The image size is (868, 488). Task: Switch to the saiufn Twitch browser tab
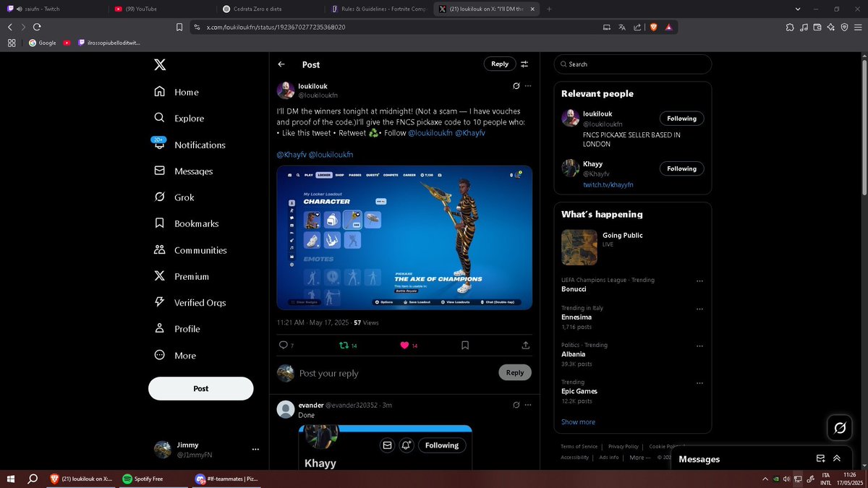coord(54,9)
